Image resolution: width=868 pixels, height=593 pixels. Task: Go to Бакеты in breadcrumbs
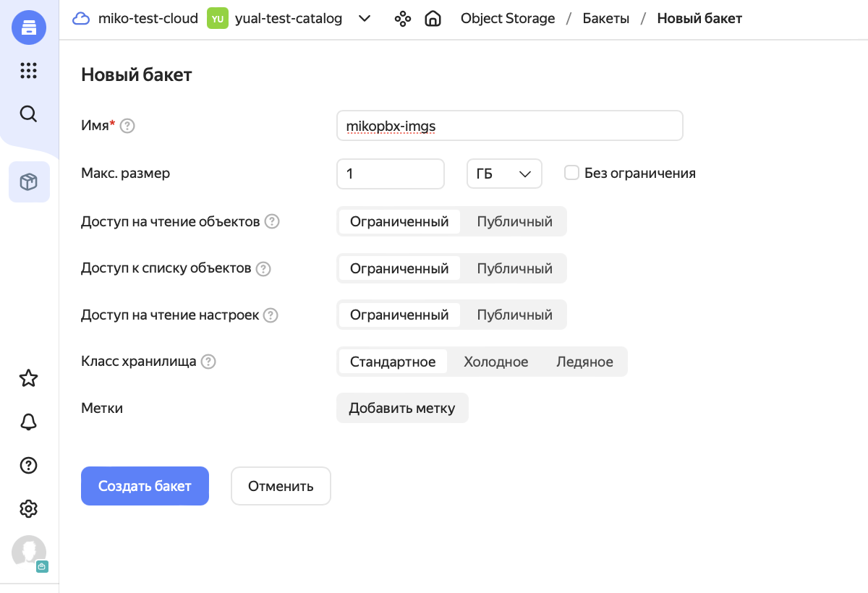pos(606,19)
